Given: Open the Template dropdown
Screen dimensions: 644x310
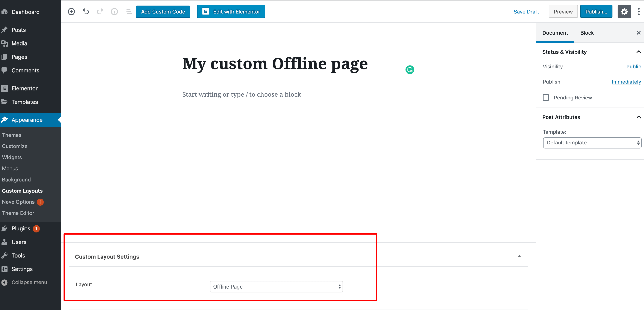Looking at the screenshot, I should [x=592, y=143].
